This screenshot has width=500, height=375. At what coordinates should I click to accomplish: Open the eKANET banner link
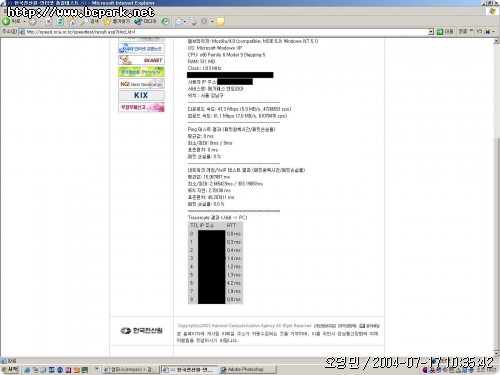[141, 60]
